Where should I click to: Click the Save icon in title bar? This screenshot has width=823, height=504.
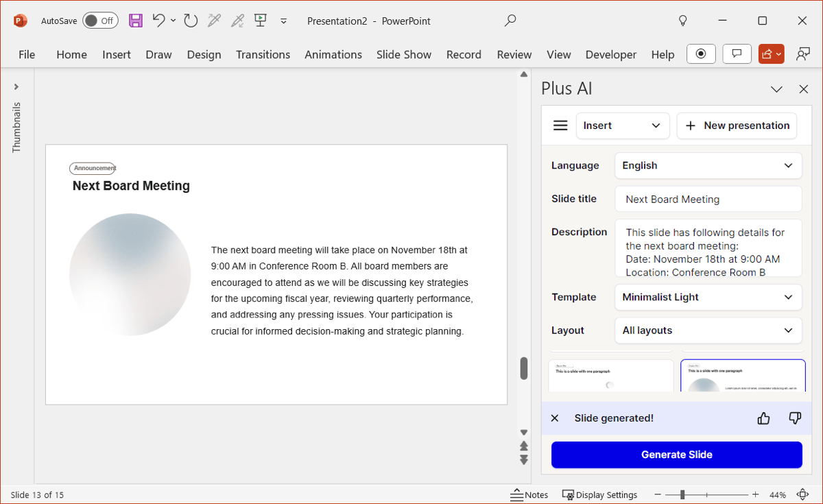136,21
